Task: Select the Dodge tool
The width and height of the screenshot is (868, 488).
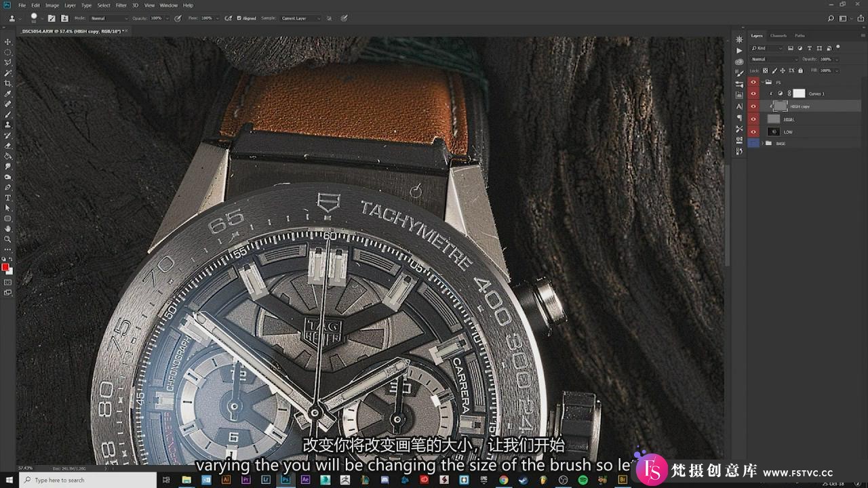Action: [x=8, y=177]
